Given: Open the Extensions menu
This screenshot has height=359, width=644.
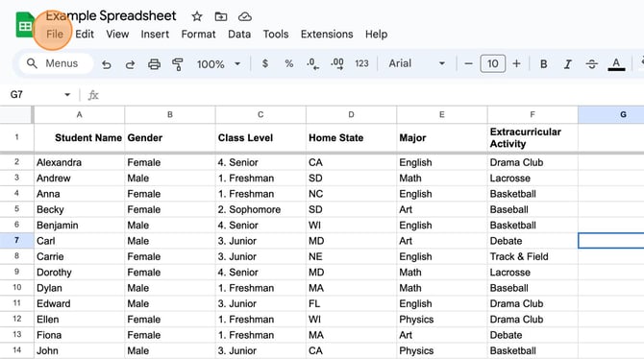Looking at the screenshot, I should click(x=327, y=34).
